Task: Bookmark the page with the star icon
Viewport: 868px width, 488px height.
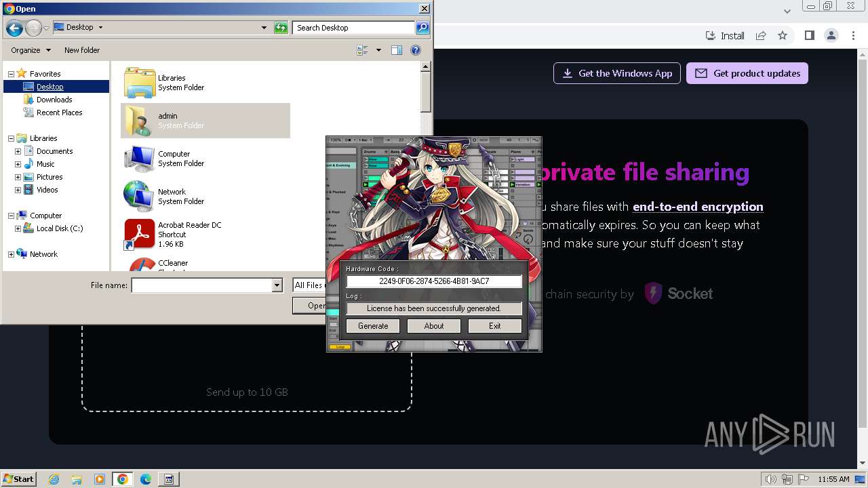Action: pyautogui.click(x=783, y=36)
